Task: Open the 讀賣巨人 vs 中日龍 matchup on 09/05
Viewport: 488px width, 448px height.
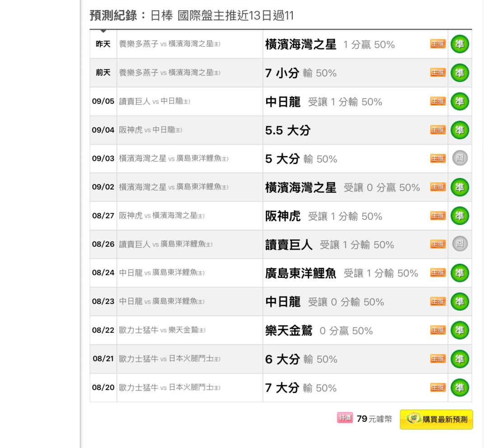Action: (x=150, y=102)
